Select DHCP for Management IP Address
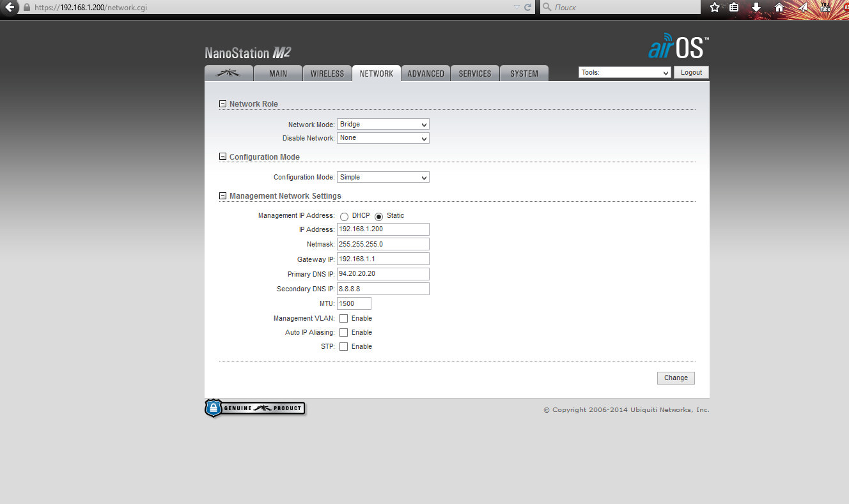Image resolution: width=849 pixels, height=504 pixels. click(344, 217)
